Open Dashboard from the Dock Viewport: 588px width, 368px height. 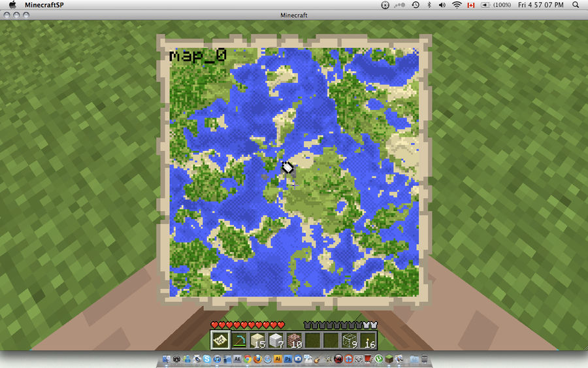tap(176, 359)
